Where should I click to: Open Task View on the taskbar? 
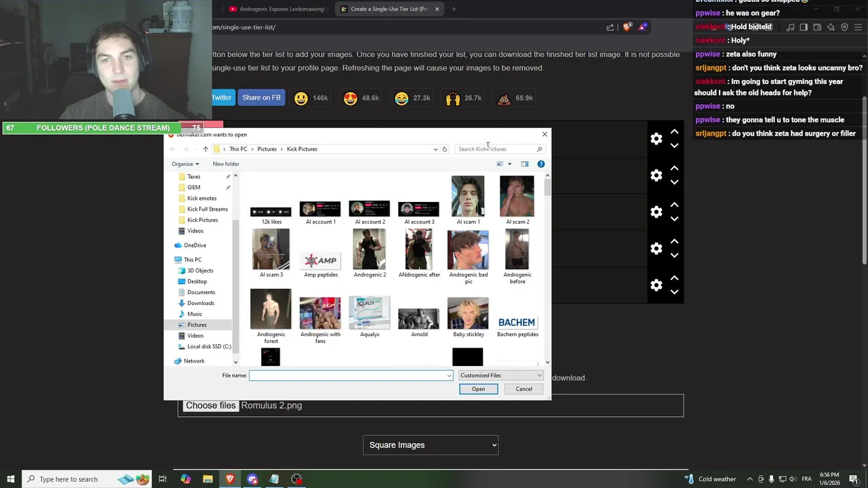163,479
